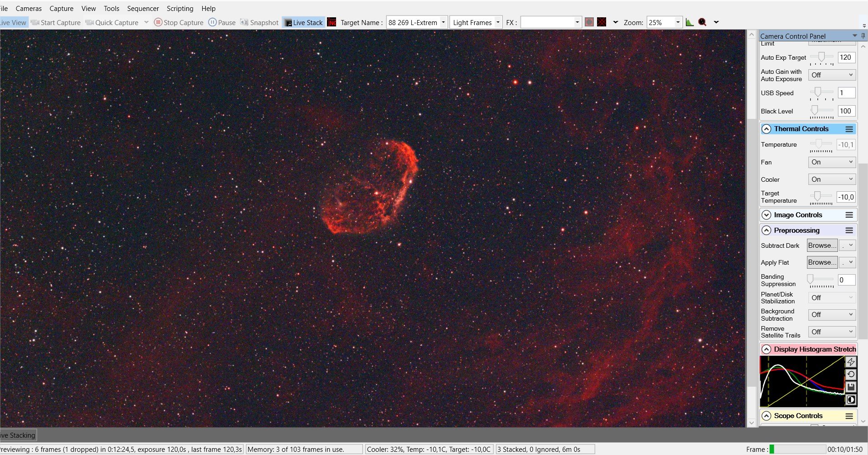Select the Live Stacking tab
Screen dimensions: 868x455
(18, 435)
